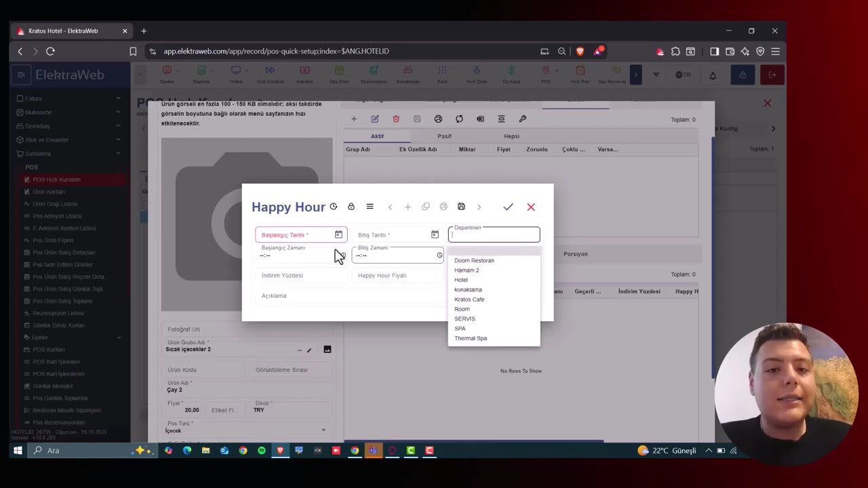Add extra feature row with plus icon
The height and width of the screenshot is (488, 868).
[353, 119]
